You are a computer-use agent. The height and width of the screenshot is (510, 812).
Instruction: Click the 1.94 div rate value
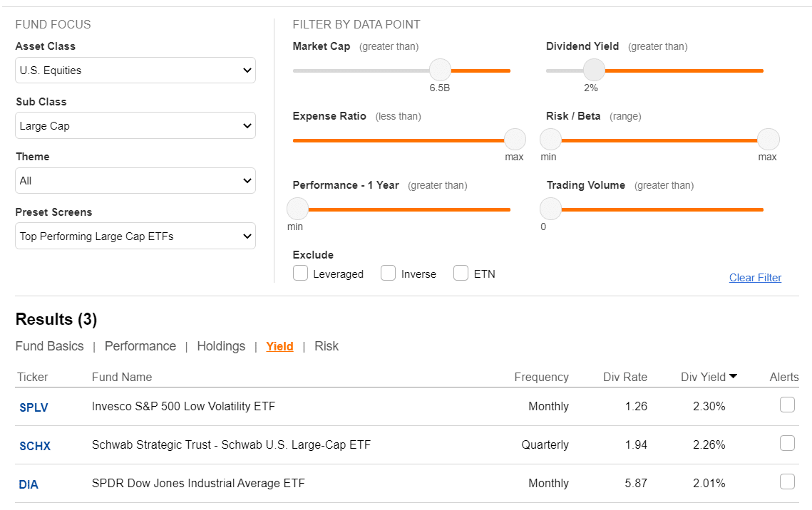(x=636, y=445)
